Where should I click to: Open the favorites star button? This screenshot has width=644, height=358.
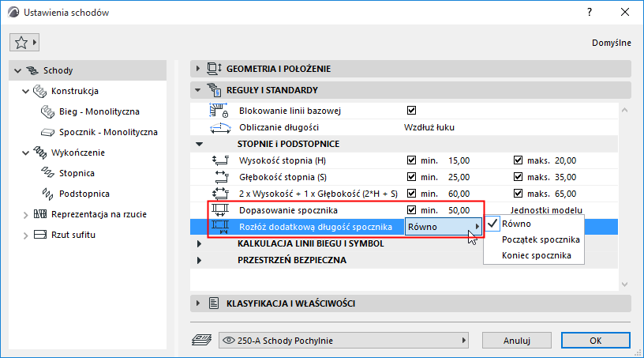tap(24, 43)
